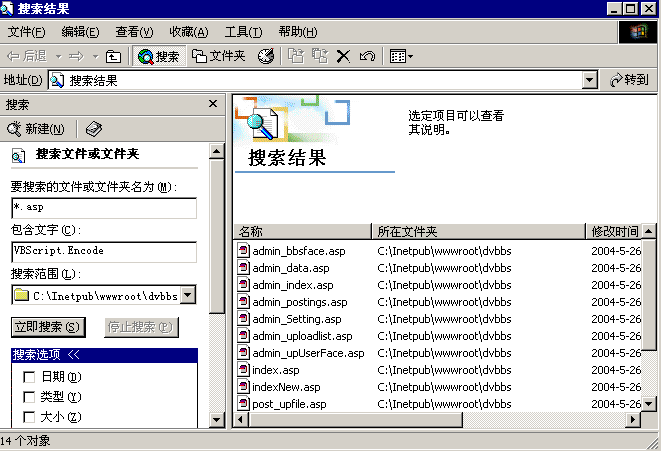Screen dimensions: 661x451
Task: Open Forward button history dropdown arrow
Action: [x=96, y=56]
